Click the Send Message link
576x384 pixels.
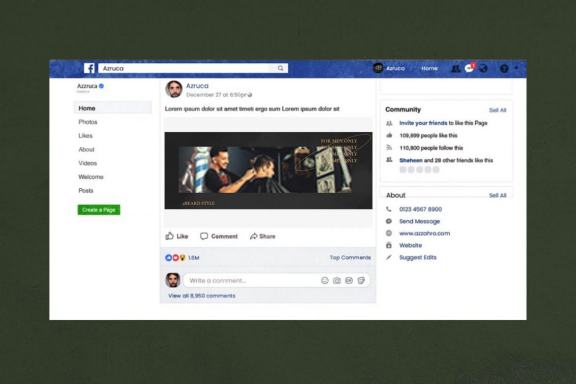click(x=420, y=221)
